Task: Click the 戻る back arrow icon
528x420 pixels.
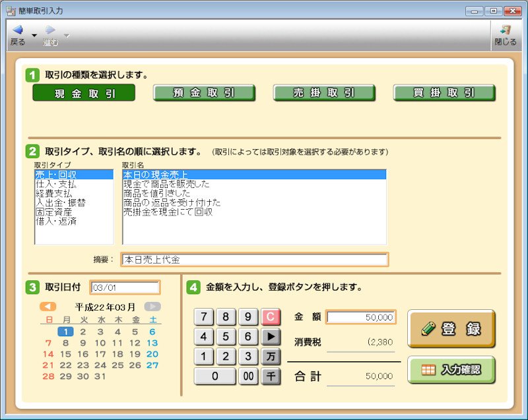Action: pos(18,30)
